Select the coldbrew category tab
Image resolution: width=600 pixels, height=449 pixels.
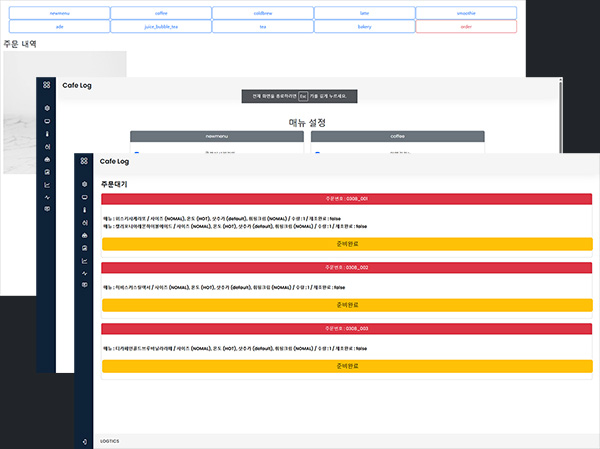(262, 13)
